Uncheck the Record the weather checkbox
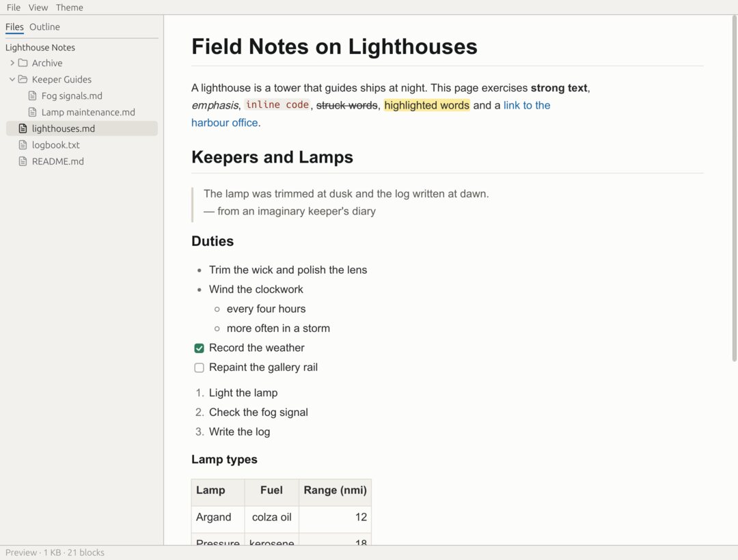Viewport: 738px width, 560px height. (199, 348)
